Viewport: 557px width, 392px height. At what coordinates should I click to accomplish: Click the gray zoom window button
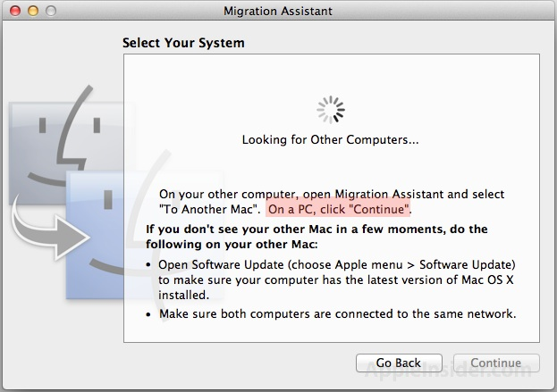tap(51, 11)
